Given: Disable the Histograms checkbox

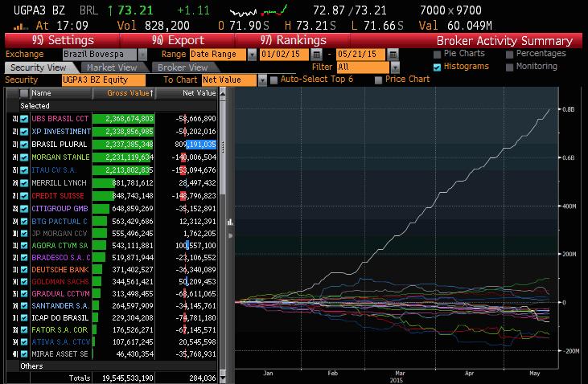Looking at the screenshot, I should (x=437, y=67).
